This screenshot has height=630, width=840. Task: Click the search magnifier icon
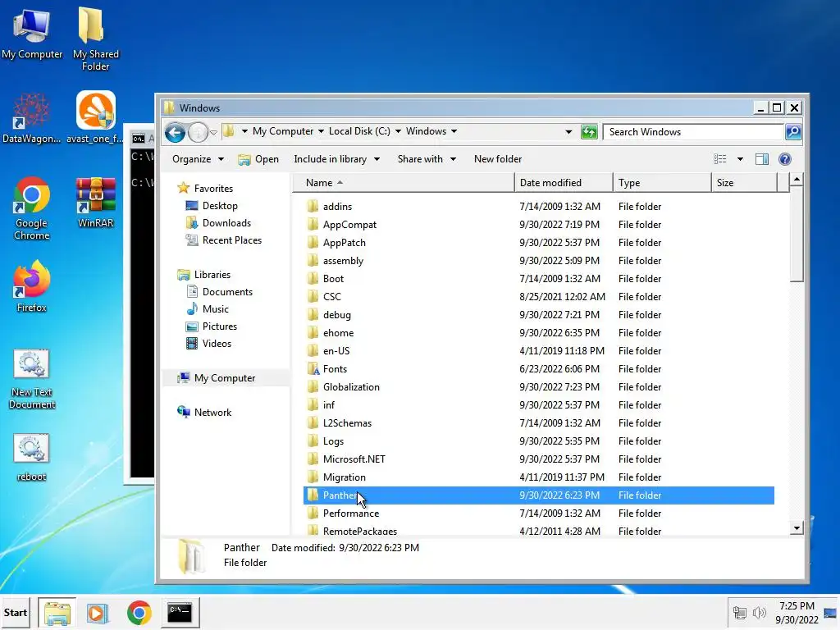pos(793,132)
